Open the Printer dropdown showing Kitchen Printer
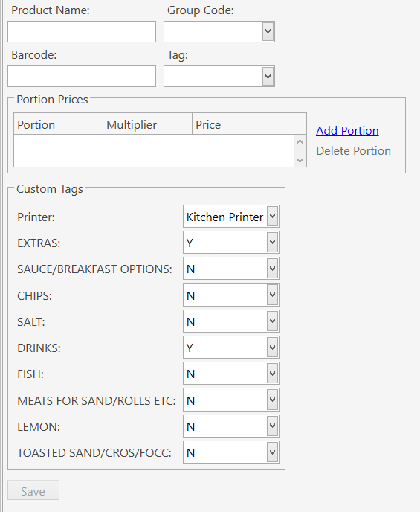 point(231,216)
